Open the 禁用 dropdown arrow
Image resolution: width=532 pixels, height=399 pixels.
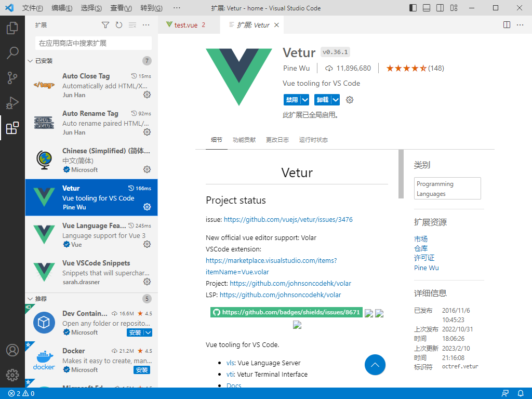[x=305, y=100]
